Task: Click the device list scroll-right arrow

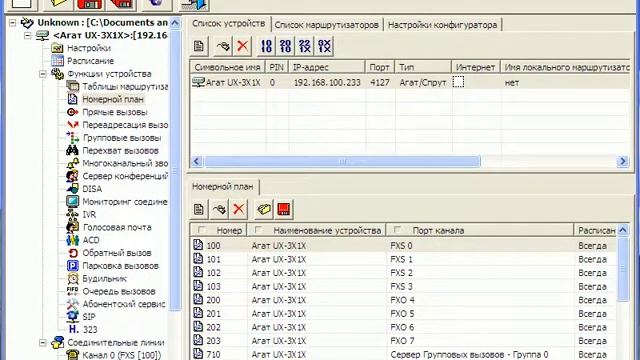Action: tap(623, 161)
